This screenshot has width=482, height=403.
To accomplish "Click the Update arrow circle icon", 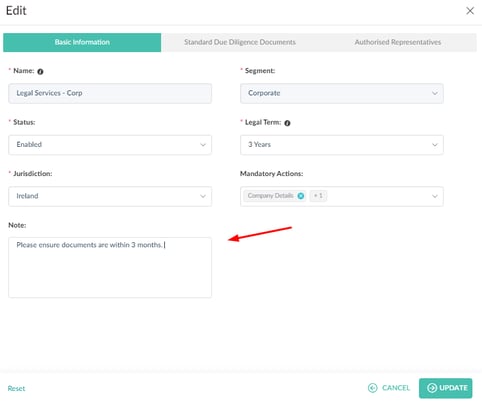I will point(432,388).
